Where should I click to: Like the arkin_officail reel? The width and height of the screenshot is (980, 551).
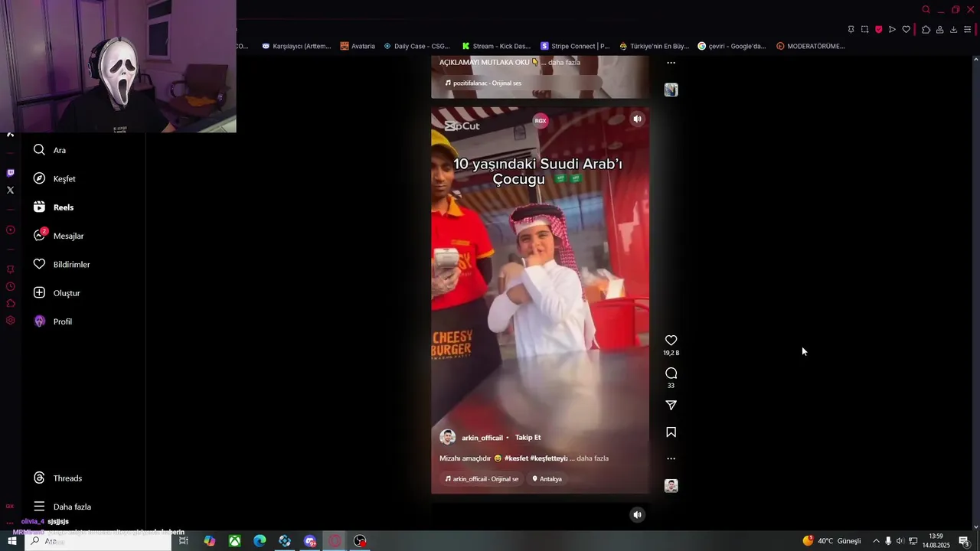click(x=671, y=341)
